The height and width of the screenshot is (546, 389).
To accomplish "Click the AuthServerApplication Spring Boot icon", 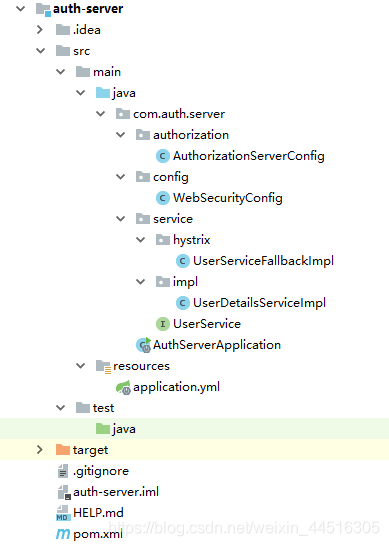I will (143, 345).
